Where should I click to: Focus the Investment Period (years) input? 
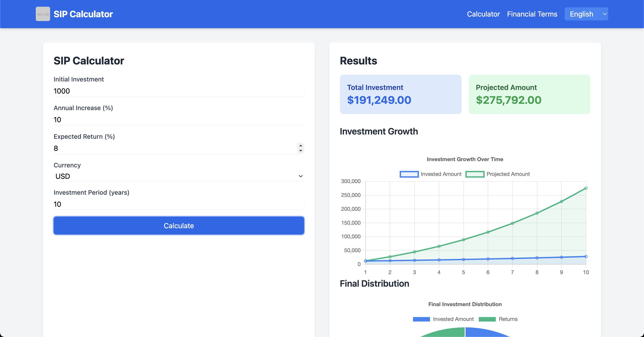[x=179, y=204]
